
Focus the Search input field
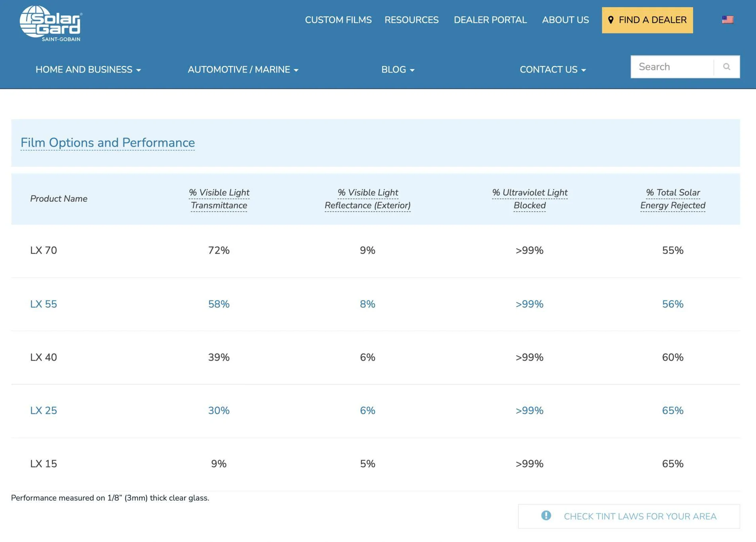tap(672, 67)
